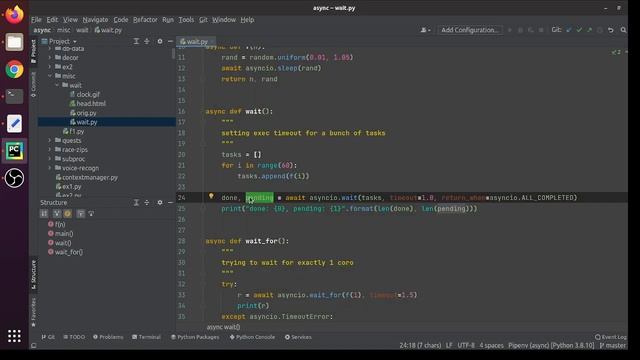Click the master branch widget
Viewport: 640px width, 360px height.
tap(613, 345)
